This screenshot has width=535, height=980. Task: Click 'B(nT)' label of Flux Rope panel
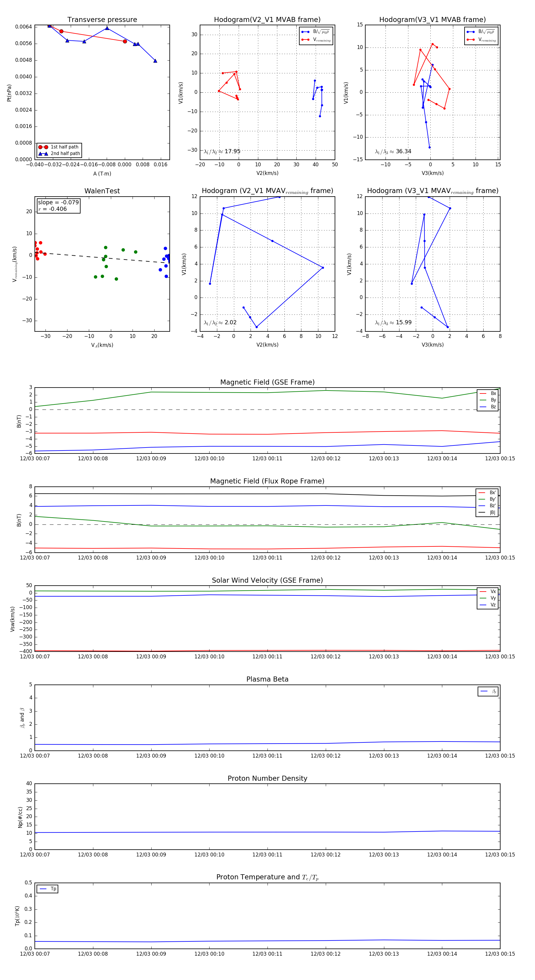[19, 520]
